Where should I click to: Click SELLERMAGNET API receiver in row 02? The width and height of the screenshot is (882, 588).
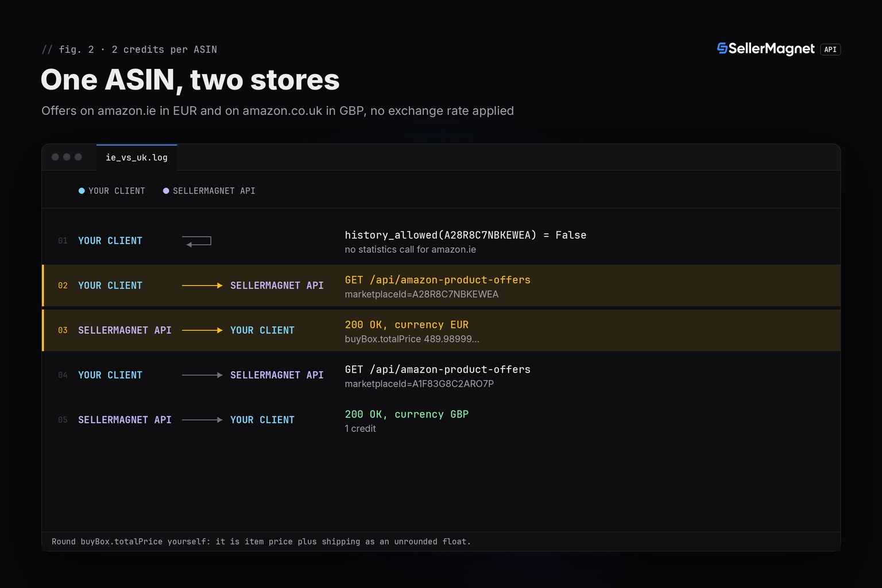[x=277, y=285]
